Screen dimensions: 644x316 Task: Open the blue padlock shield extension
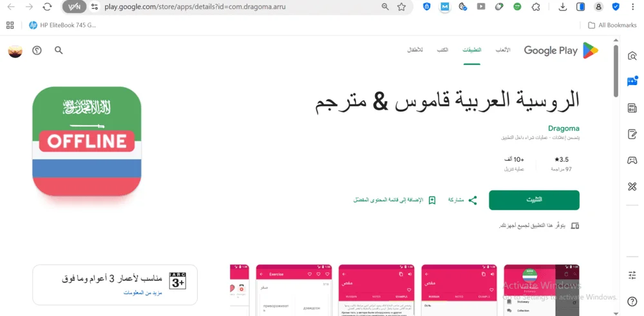coord(427,6)
